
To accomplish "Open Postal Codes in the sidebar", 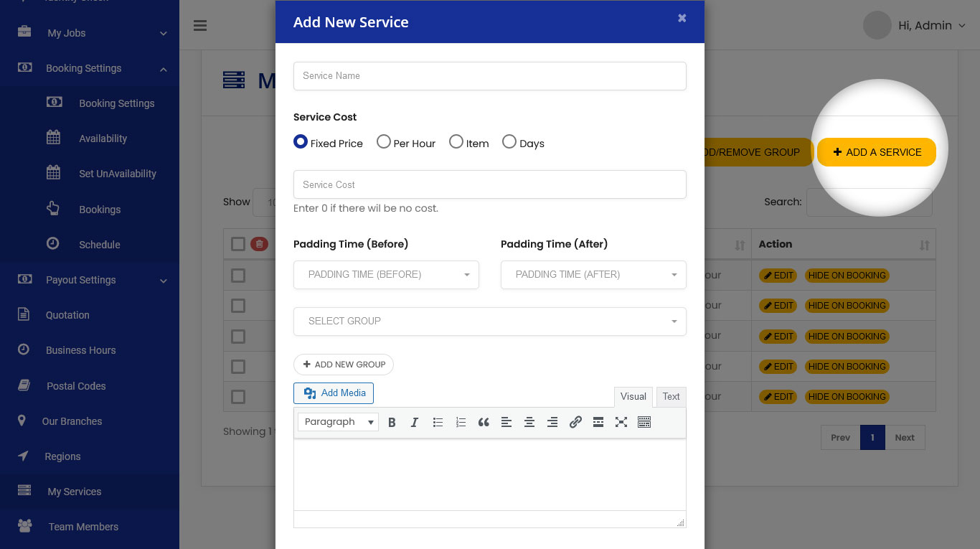I will 76,386.
